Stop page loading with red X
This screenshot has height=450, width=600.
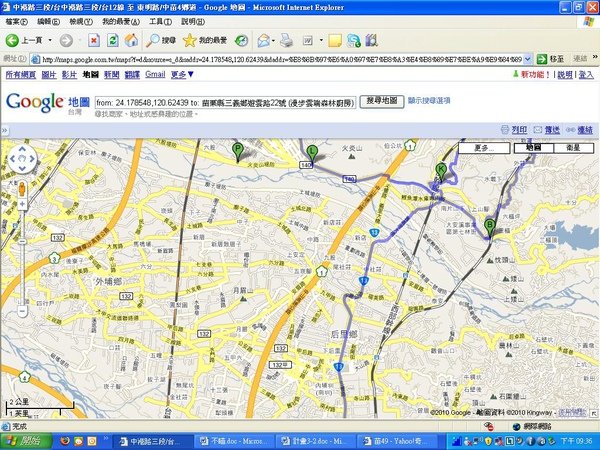click(x=94, y=40)
